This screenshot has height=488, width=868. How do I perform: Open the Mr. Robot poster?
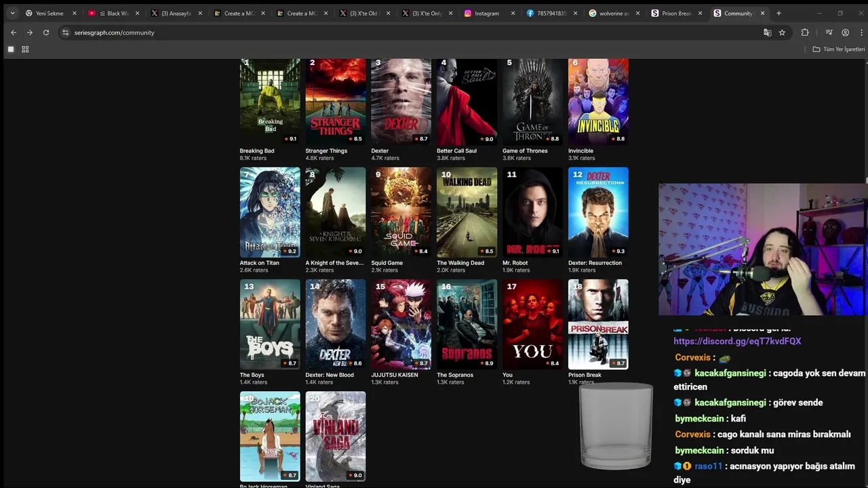click(533, 212)
